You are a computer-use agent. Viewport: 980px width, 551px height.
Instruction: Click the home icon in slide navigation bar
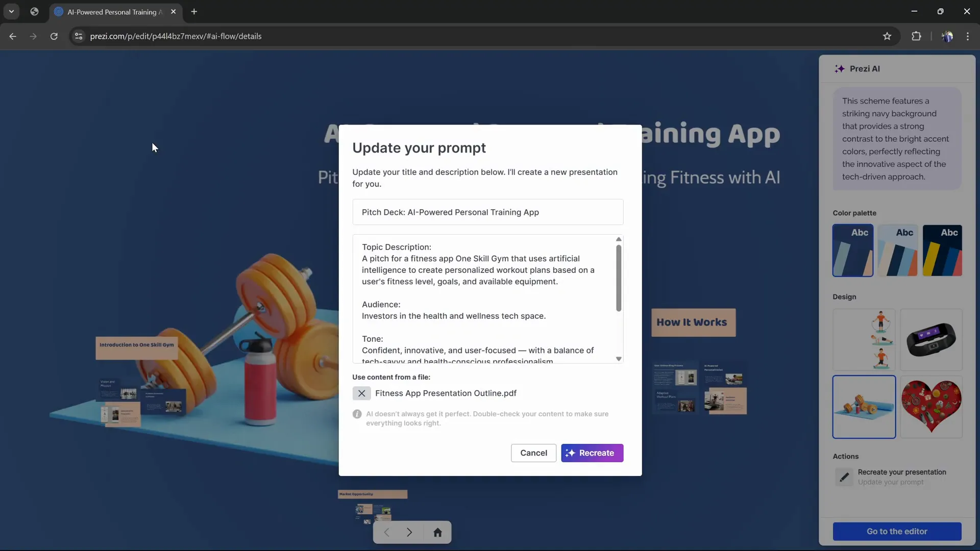(438, 532)
